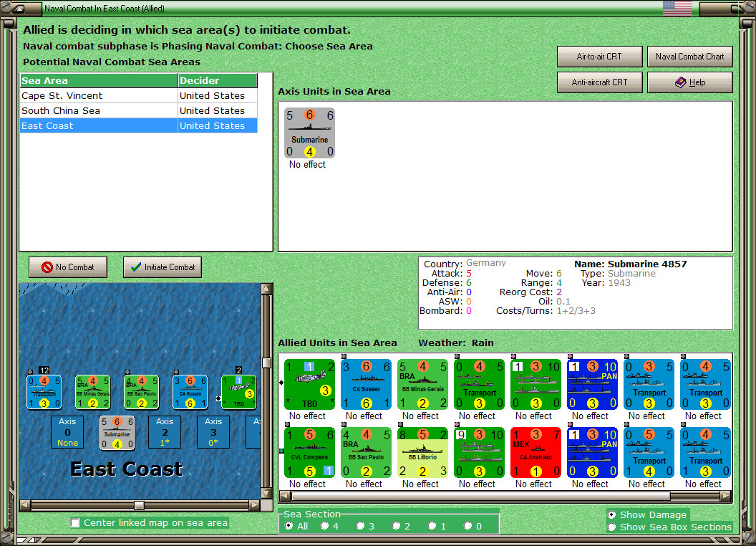Click the map horizontal scrollbar right arrow
Image resolution: width=756 pixels, height=546 pixels.
(254, 505)
